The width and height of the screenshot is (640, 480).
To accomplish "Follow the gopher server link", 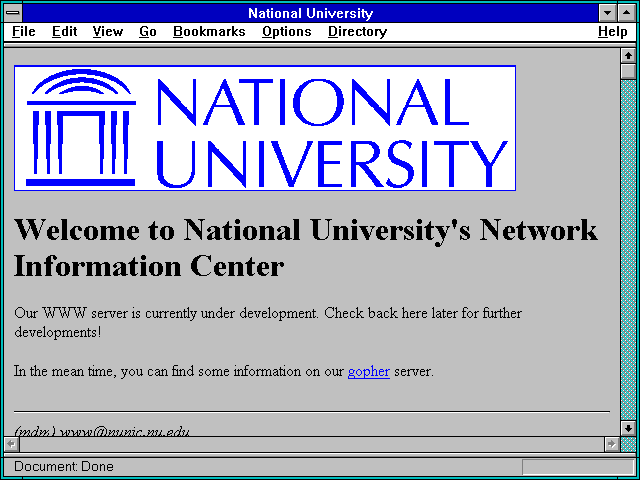I will point(369,372).
